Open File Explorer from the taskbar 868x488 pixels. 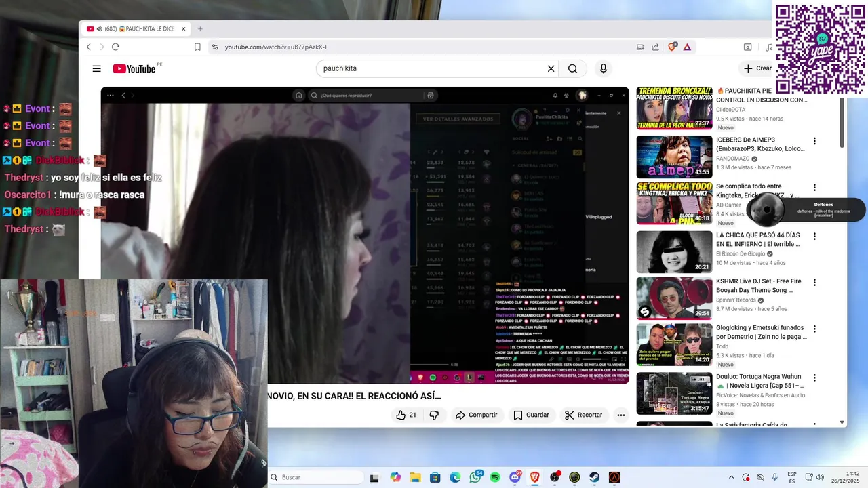click(415, 477)
